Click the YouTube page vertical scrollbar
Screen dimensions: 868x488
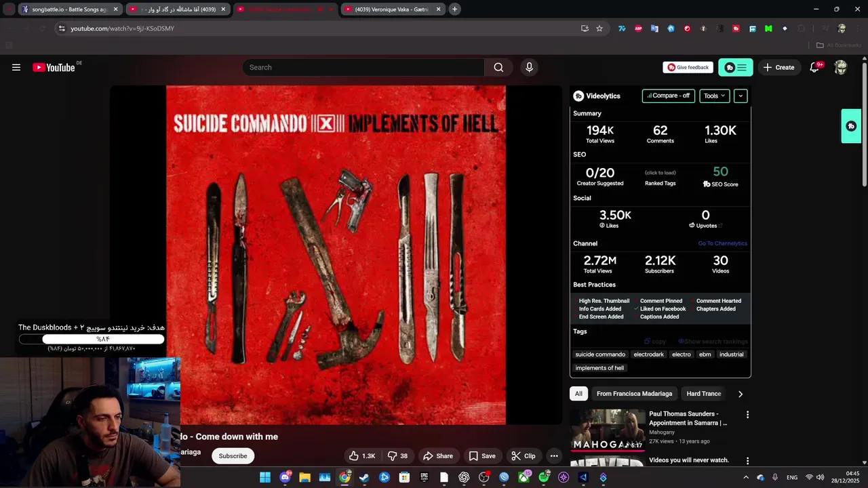[865, 125]
